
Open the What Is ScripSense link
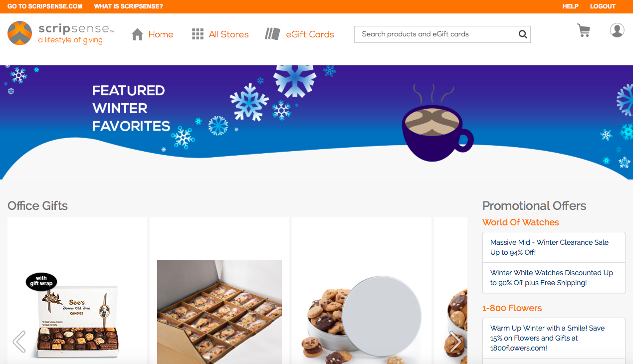tap(128, 6)
